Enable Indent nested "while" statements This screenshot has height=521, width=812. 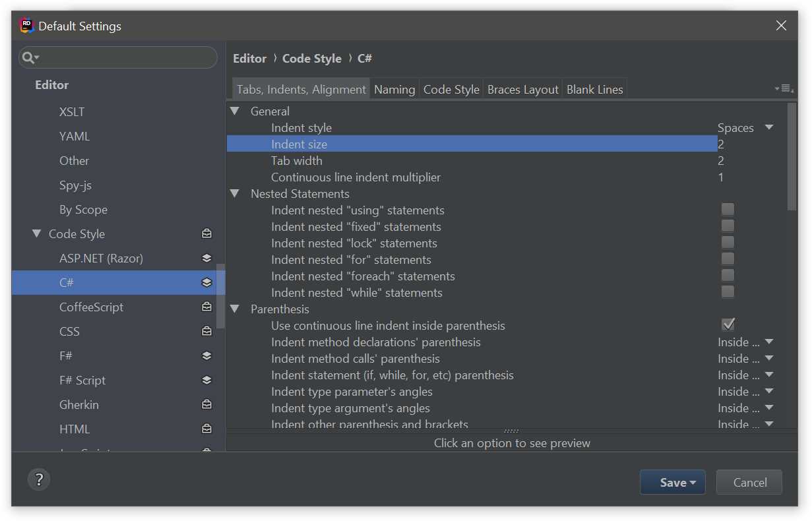point(728,292)
